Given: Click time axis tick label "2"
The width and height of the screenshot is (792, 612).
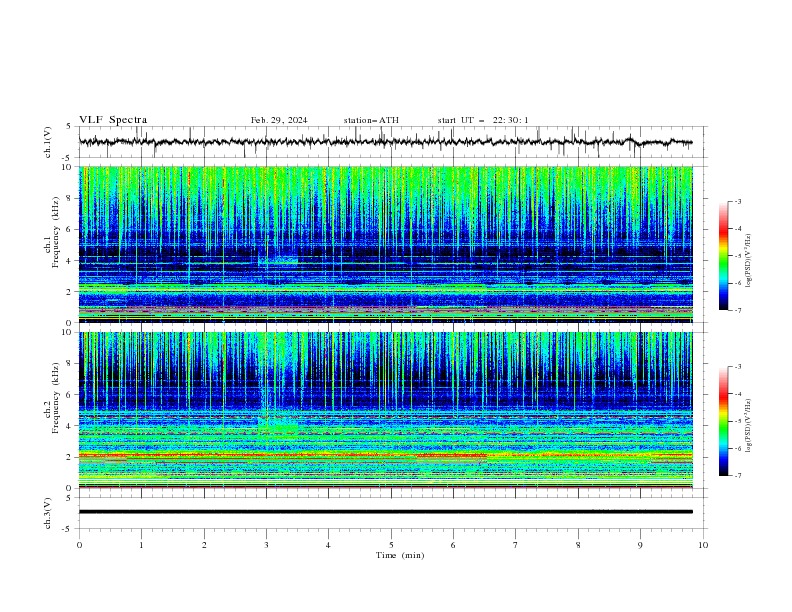Looking at the screenshot, I should click(204, 545).
